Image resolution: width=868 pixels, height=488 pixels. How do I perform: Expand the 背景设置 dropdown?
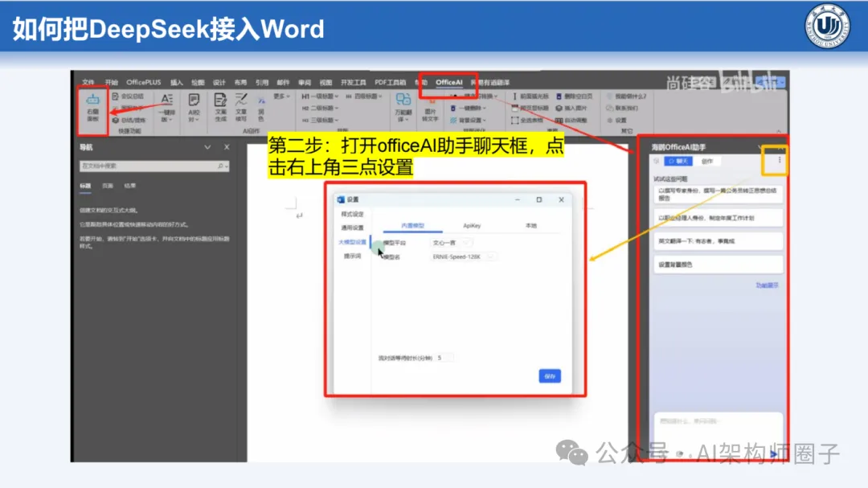coord(469,121)
